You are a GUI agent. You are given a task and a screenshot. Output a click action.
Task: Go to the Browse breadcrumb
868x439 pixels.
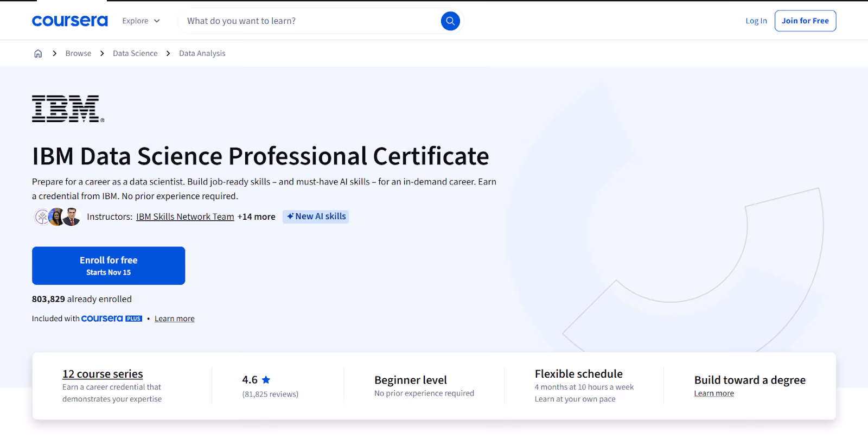(x=78, y=53)
